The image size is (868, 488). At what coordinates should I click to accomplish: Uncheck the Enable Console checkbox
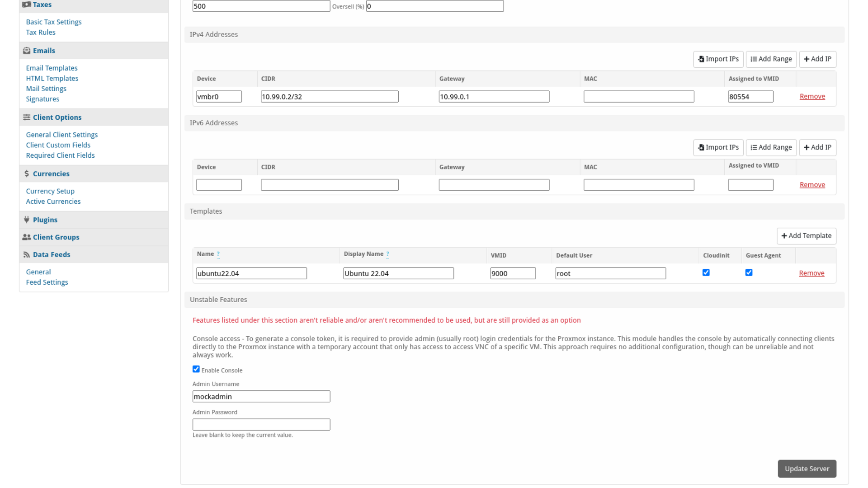tap(196, 369)
